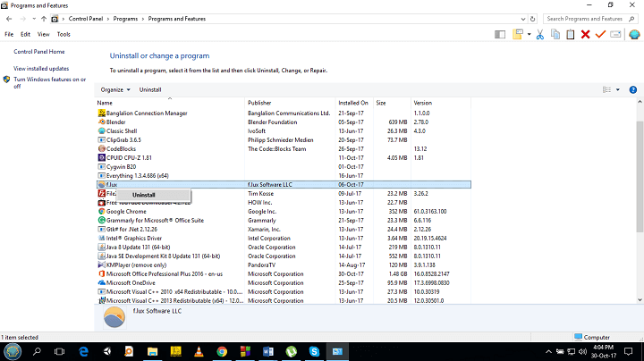Open Unity from the taskbar
Screen dimensions: 644x361
[106, 351]
